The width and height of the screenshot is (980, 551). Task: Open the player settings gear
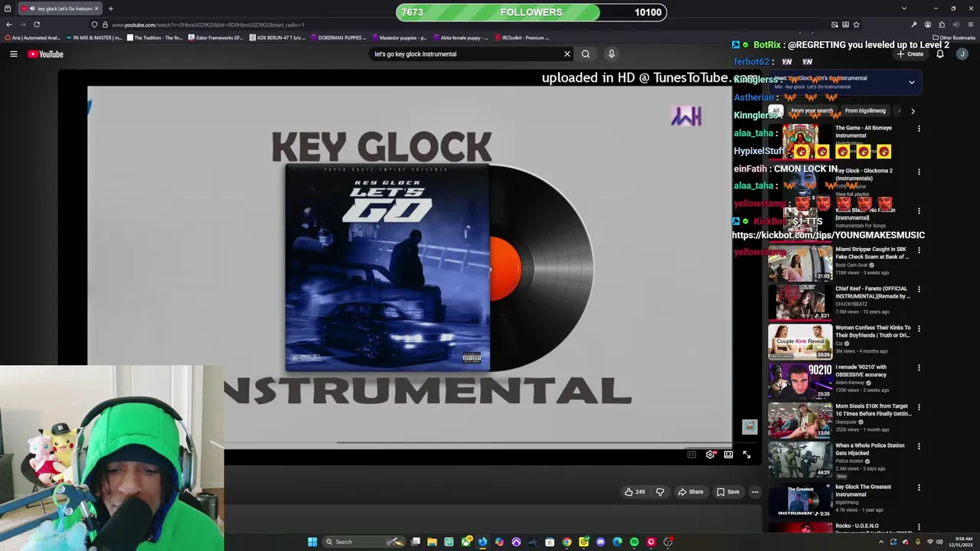[x=710, y=455]
